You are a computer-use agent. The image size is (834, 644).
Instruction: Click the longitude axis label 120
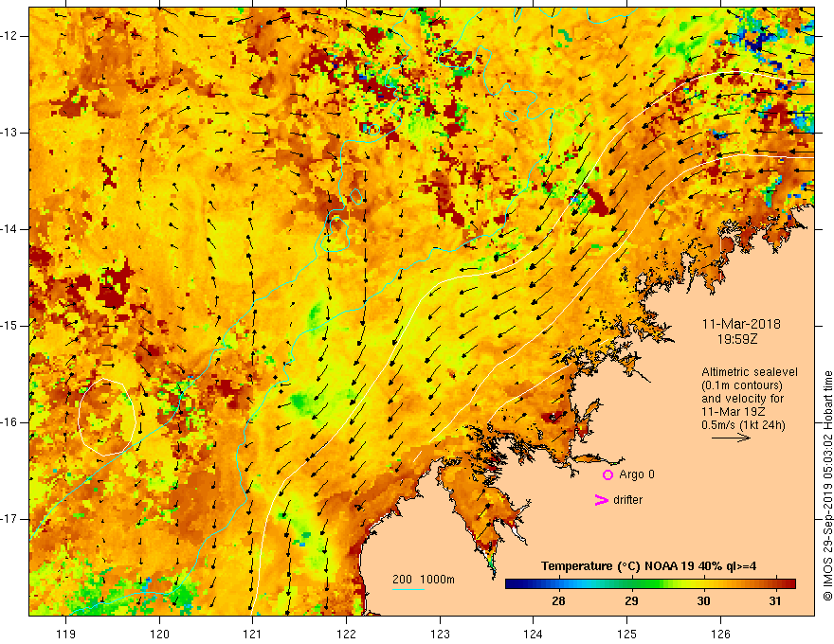point(159,634)
